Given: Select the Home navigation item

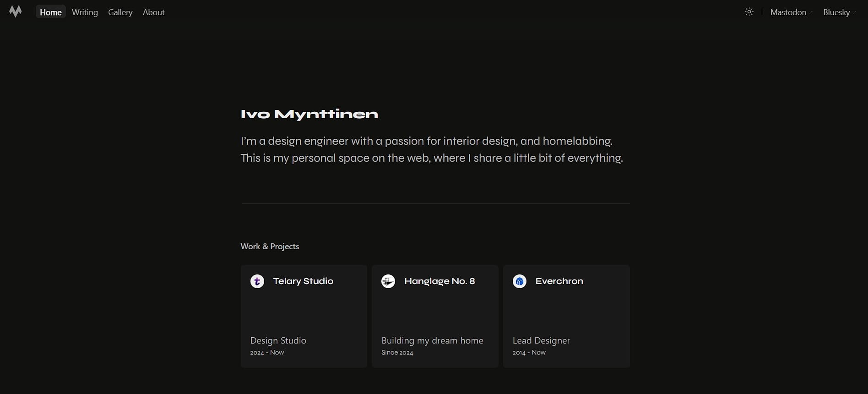Looking at the screenshot, I should 51,12.
